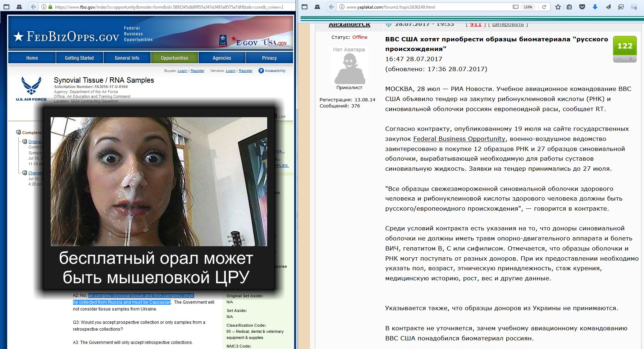Go to the Privacy tab
This screenshot has height=349, width=644.
click(x=269, y=58)
